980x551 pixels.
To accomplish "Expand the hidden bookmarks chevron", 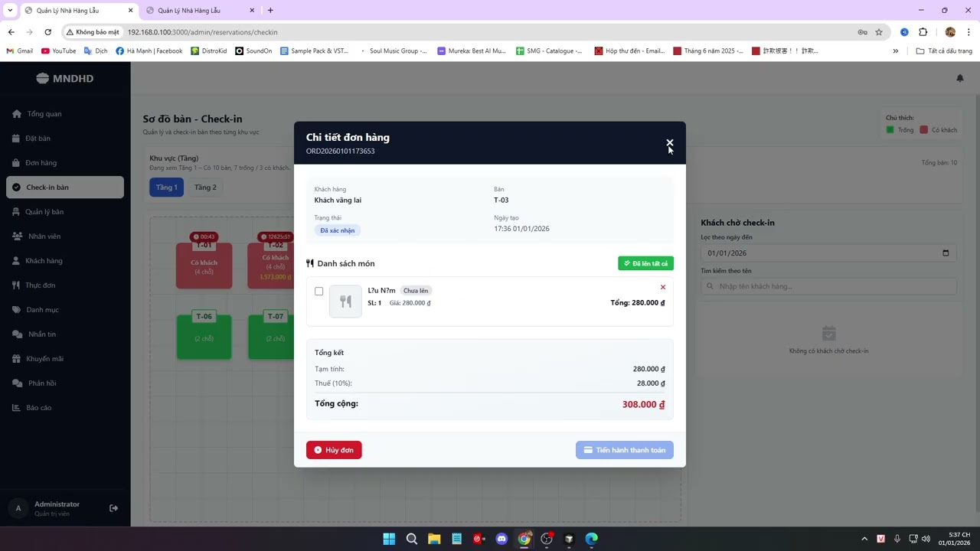I will [x=896, y=51].
